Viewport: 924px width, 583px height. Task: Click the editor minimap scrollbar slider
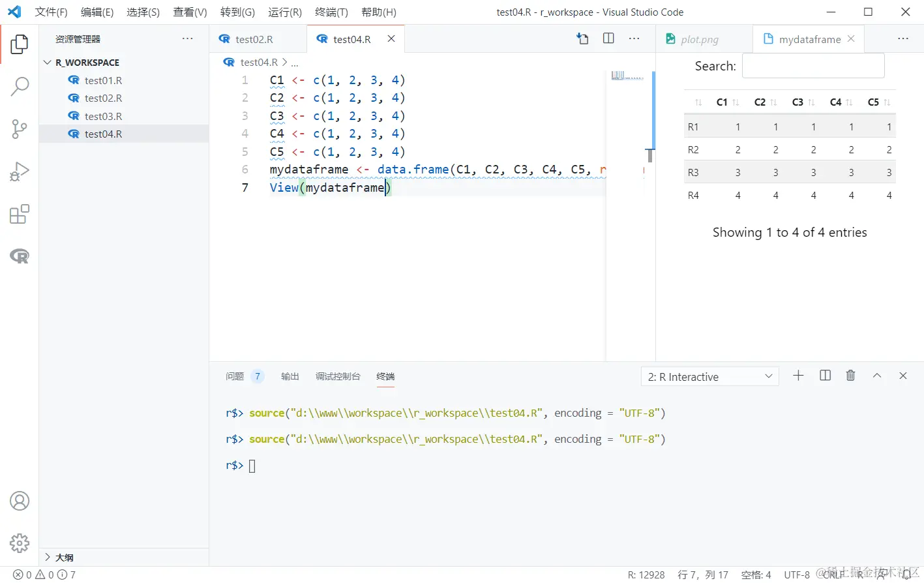653,110
